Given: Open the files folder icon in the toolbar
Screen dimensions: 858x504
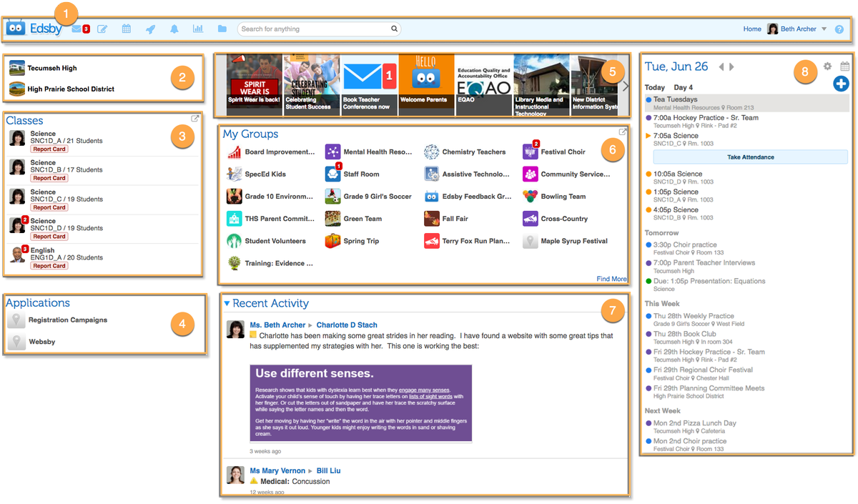Looking at the screenshot, I should pos(222,29).
